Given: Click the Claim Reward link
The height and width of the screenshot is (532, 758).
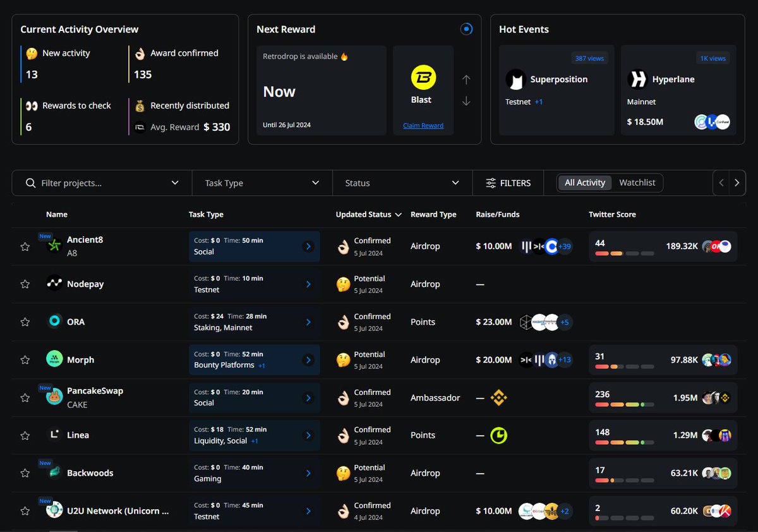Looking at the screenshot, I should click(423, 126).
